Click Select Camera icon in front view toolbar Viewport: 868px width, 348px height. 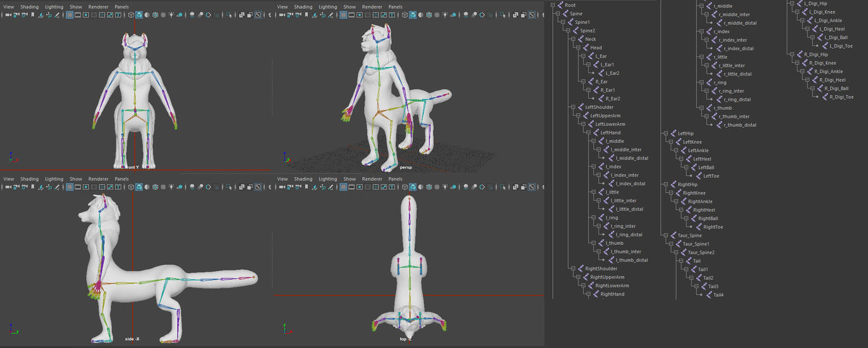[x=8, y=15]
